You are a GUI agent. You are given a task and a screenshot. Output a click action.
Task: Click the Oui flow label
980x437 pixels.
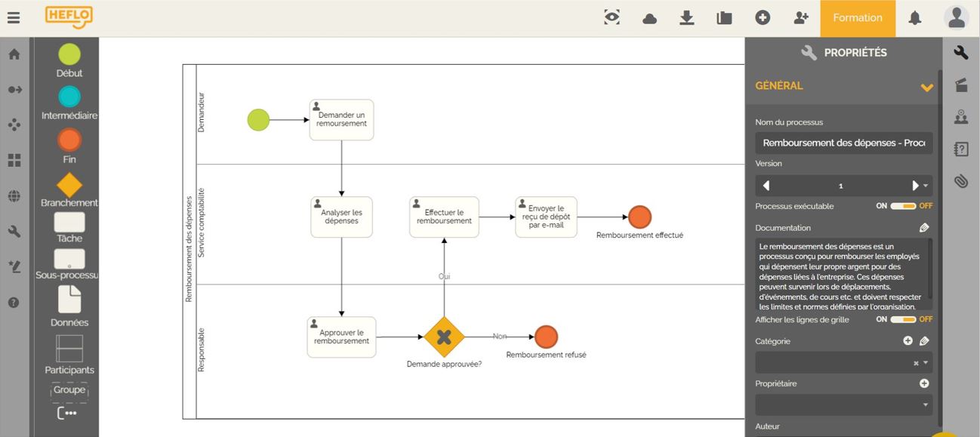pos(444,276)
